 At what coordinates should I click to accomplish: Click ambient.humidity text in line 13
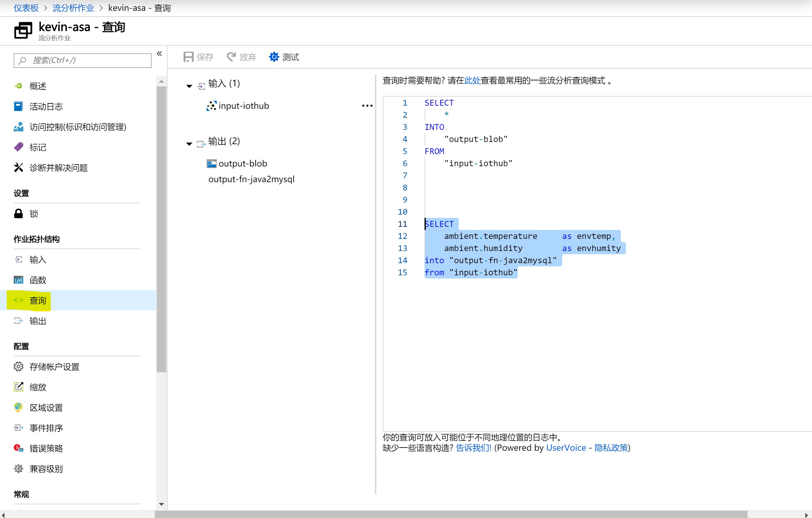coord(483,248)
